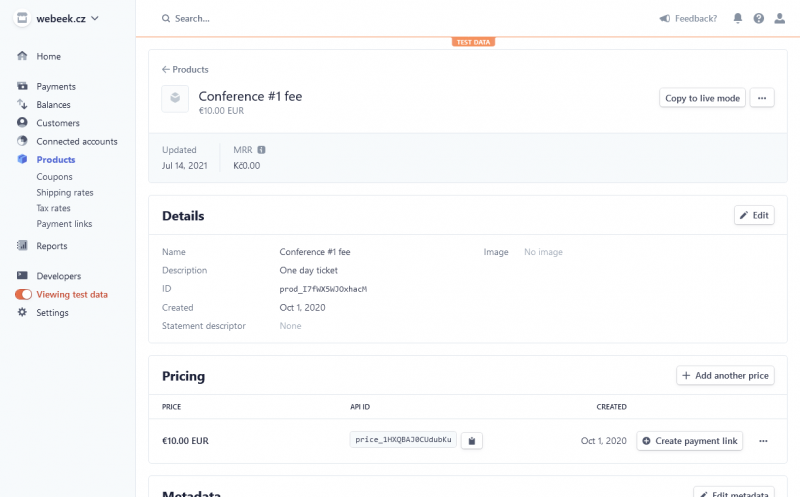Image resolution: width=800 pixels, height=497 pixels.
Task: Open Payments in the sidebar
Action: pyautogui.click(x=56, y=86)
